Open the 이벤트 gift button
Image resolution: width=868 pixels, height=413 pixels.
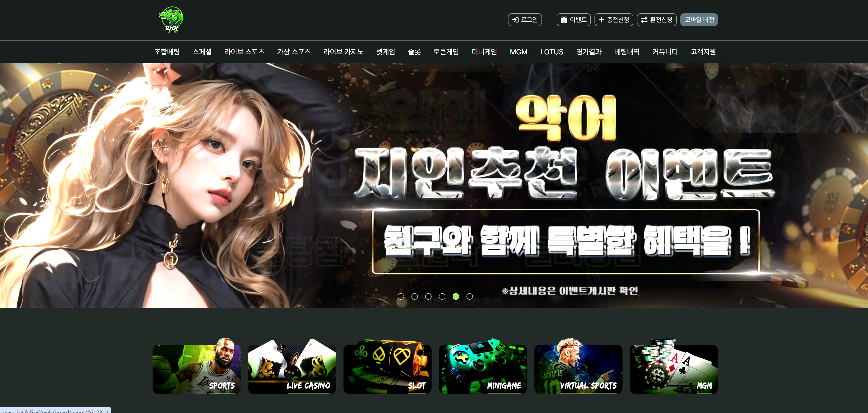(573, 20)
